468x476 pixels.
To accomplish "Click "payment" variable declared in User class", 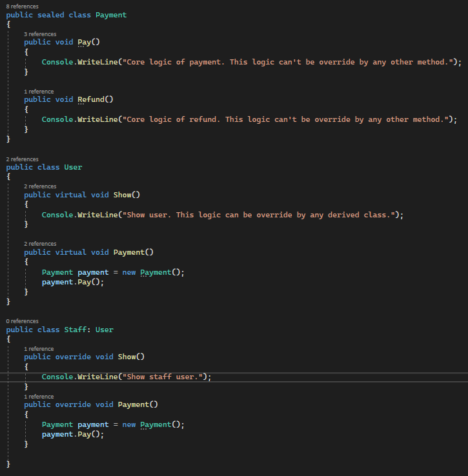I will click(x=93, y=272).
